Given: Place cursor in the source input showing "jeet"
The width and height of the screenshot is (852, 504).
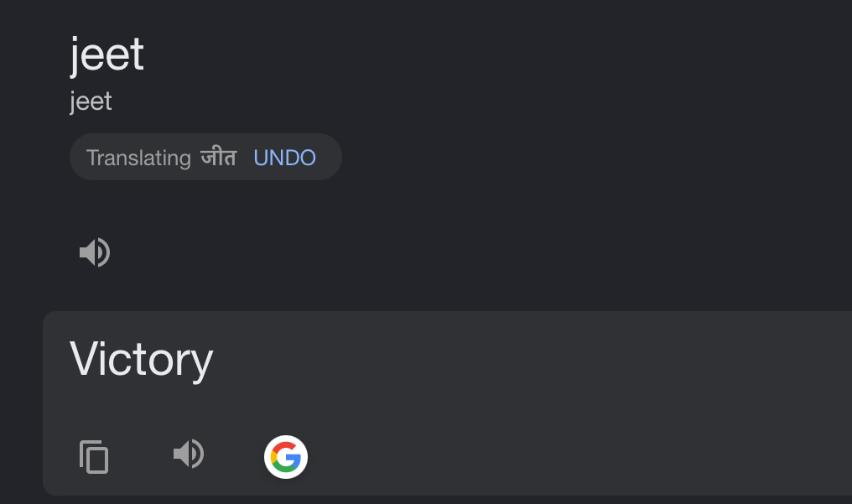Looking at the screenshot, I should (x=107, y=55).
